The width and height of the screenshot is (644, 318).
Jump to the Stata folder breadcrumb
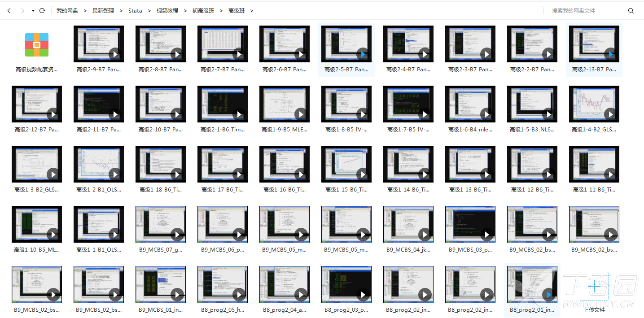[135, 11]
